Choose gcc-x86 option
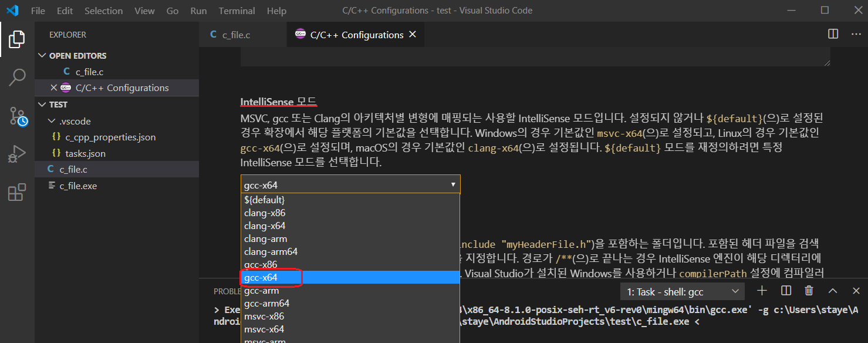The image size is (868, 343). click(350, 264)
